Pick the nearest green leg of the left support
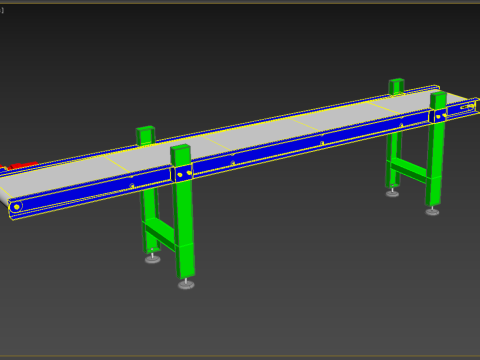The height and width of the screenshot is (360, 480). [183, 213]
